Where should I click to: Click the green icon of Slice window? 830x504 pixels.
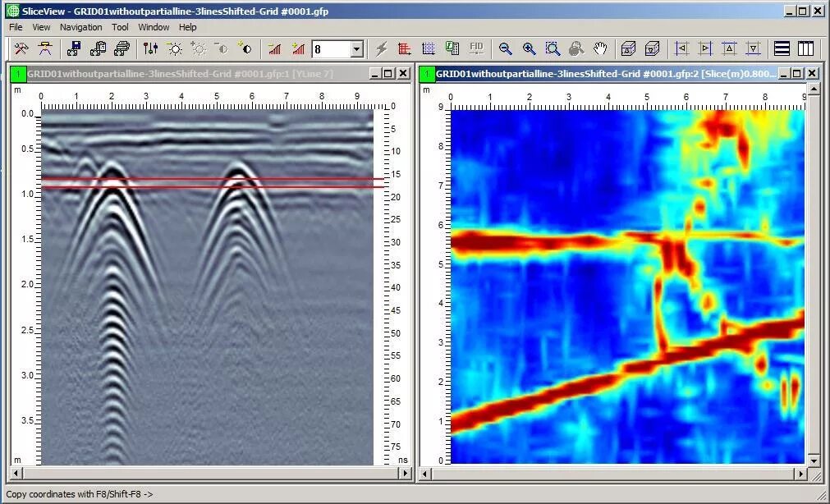(427, 74)
